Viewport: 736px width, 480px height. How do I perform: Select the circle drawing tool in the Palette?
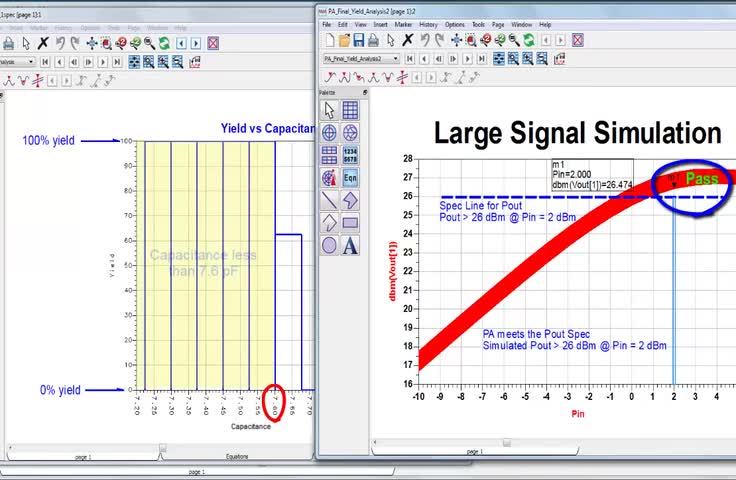[x=329, y=245]
